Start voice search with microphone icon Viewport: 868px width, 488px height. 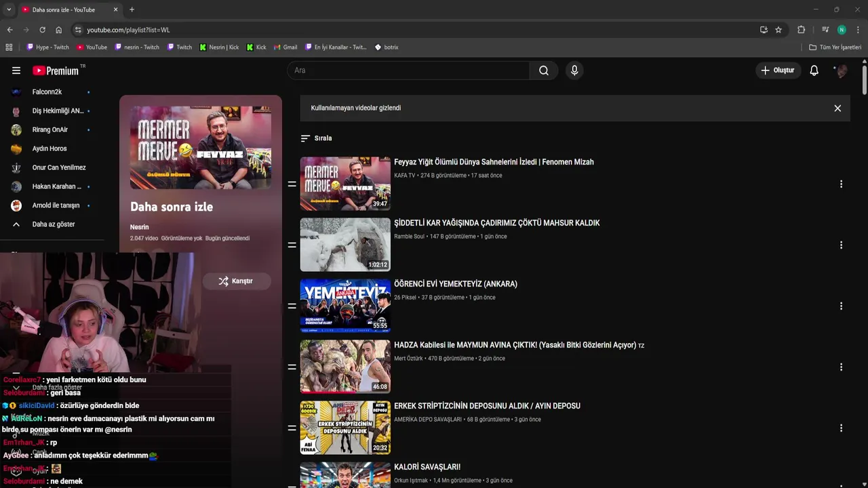(x=574, y=70)
